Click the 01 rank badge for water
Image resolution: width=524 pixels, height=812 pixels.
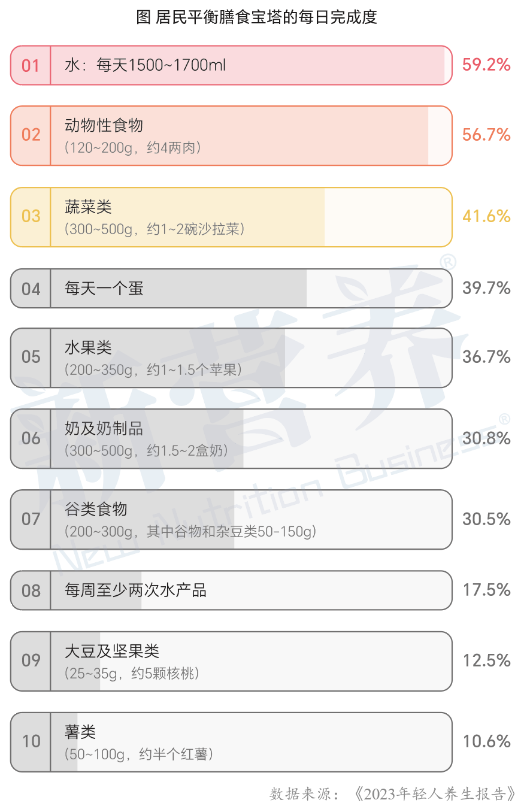tap(31, 65)
